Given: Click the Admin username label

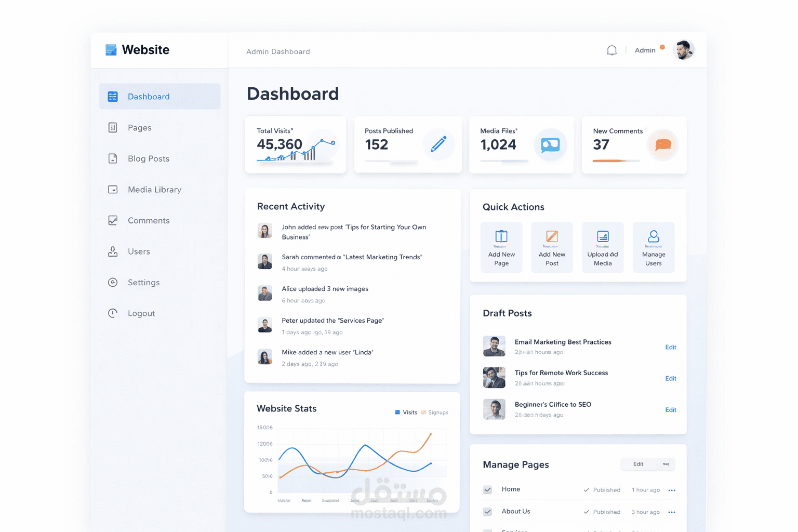Looking at the screenshot, I should pyautogui.click(x=645, y=50).
